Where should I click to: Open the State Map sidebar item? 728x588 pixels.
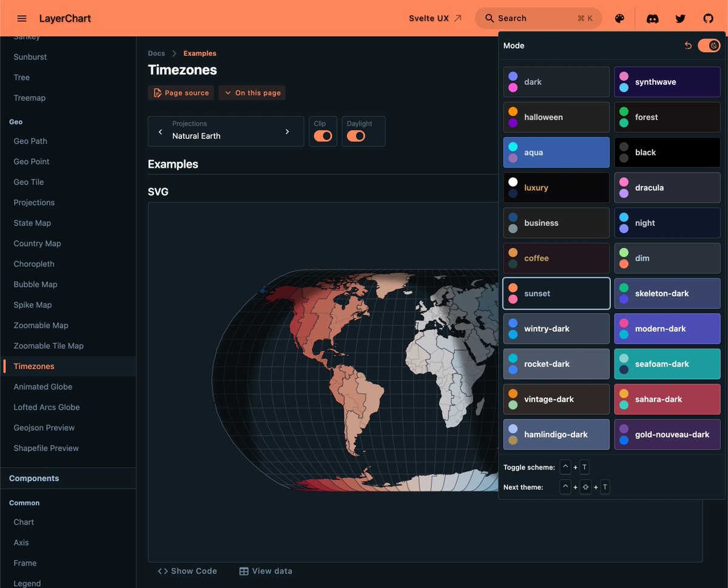[32, 223]
